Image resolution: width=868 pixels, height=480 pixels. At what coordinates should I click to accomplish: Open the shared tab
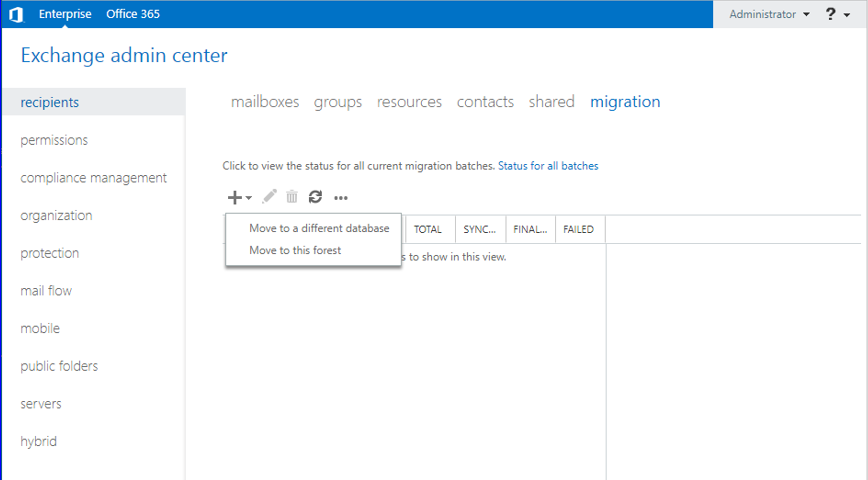[x=551, y=102]
